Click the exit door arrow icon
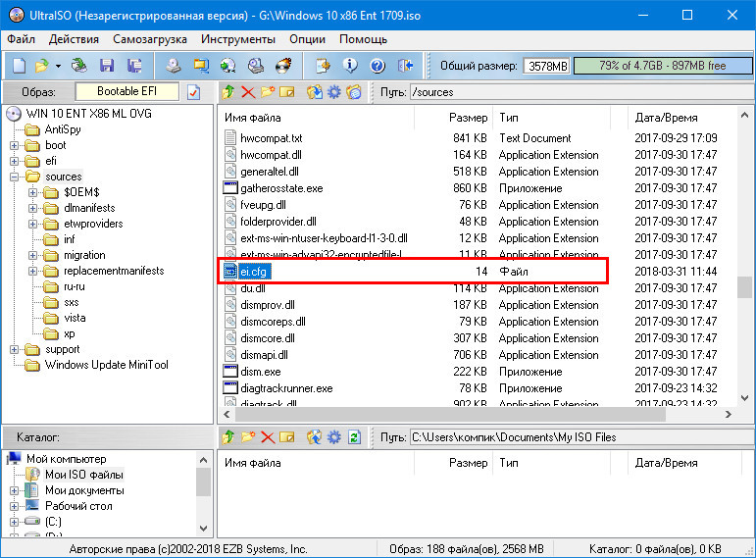The height and width of the screenshot is (558, 756). tap(406, 66)
